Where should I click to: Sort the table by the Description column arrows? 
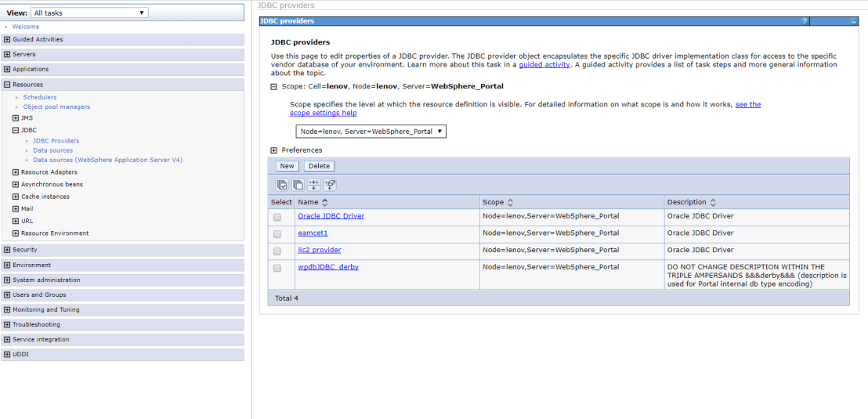[713, 202]
